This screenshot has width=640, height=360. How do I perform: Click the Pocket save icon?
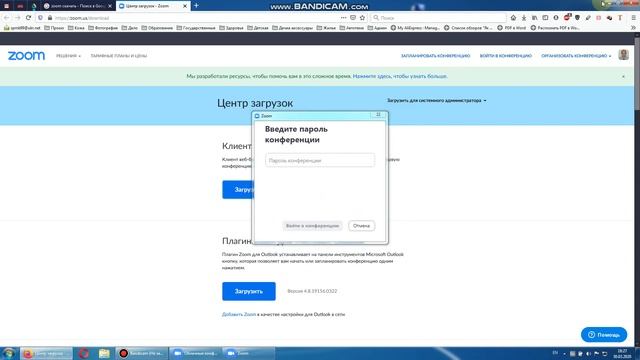click(353, 18)
